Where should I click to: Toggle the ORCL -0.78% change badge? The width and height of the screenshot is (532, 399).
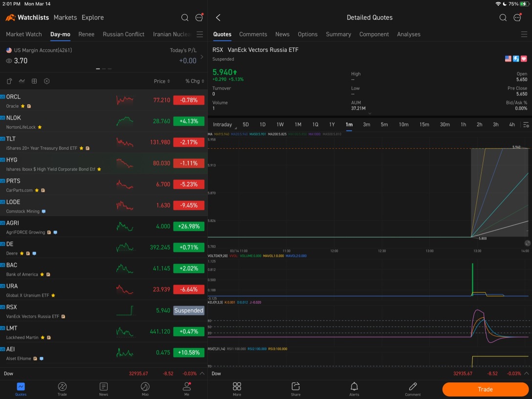(189, 100)
